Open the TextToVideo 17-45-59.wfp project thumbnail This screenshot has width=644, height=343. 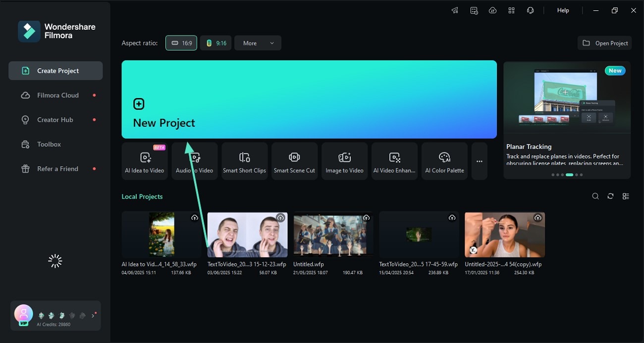click(419, 235)
